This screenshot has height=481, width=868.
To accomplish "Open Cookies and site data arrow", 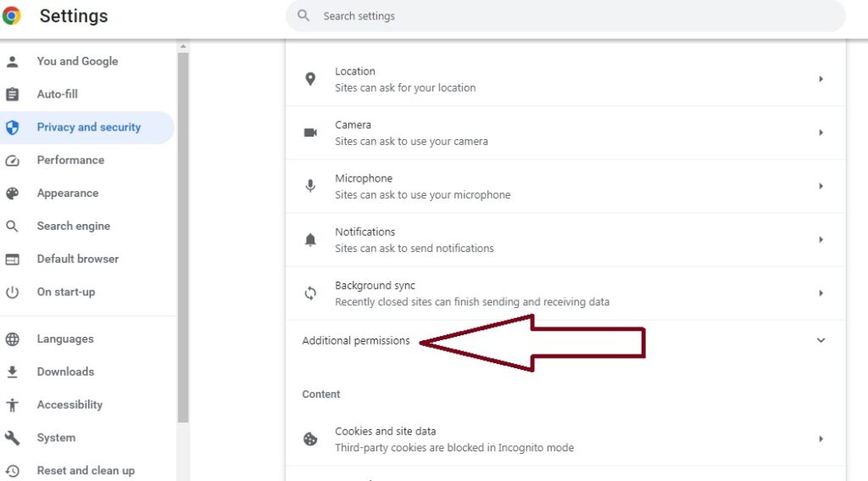I will pyautogui.click(x=821, y=439).
